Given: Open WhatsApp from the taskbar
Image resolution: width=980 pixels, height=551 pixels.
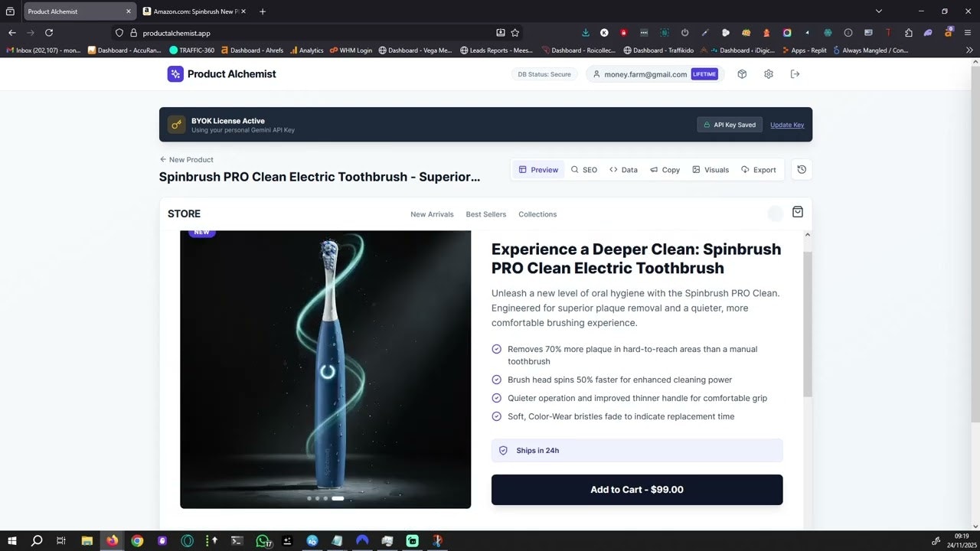Looking at the screenshot, I should [263, 541].
